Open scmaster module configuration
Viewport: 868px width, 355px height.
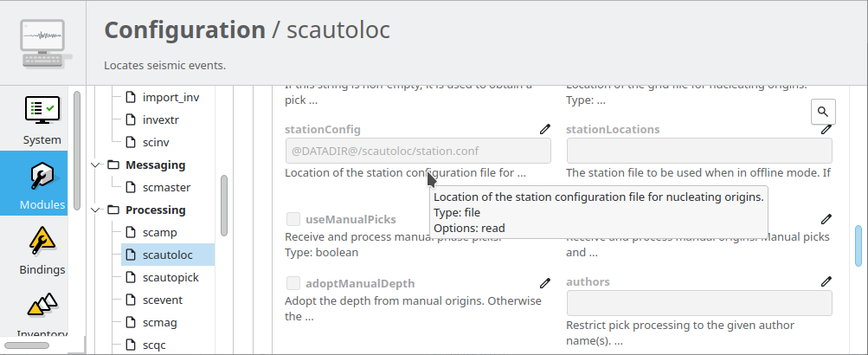click(x=167, y=187)
